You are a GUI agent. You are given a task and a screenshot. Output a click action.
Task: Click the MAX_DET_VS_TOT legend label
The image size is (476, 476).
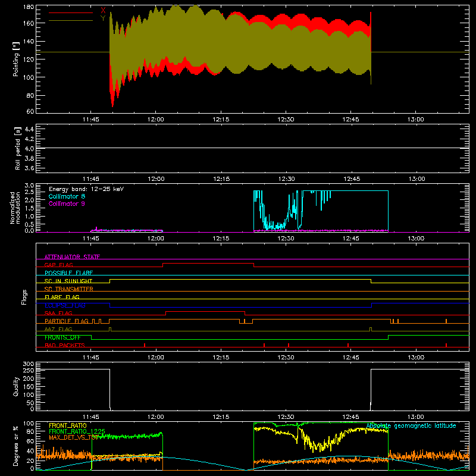pyautogui.click(x=74, y=437)
